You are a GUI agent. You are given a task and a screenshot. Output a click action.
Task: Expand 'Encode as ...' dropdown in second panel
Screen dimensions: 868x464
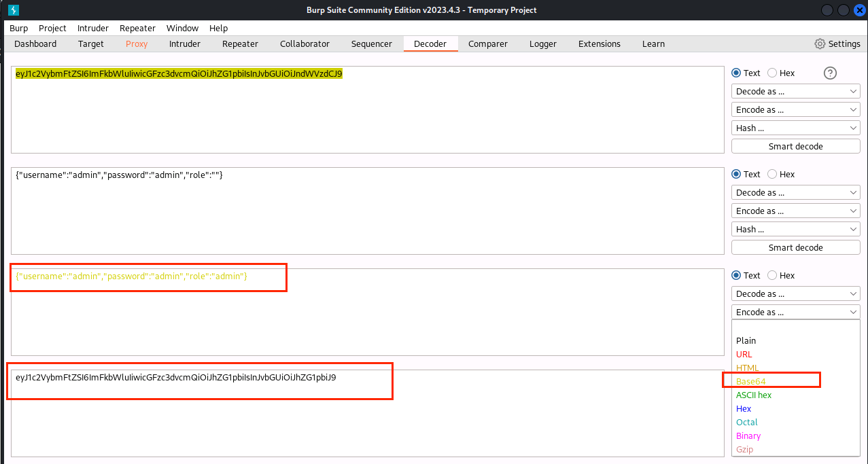click(x=796, y=211)
